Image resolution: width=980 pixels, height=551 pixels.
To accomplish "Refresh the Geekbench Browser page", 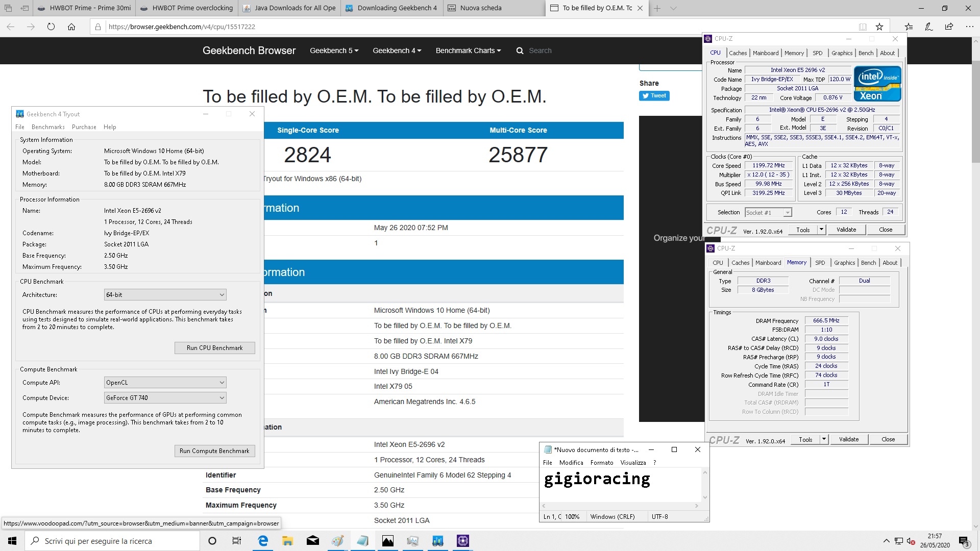I will click(x=51, y=27).
